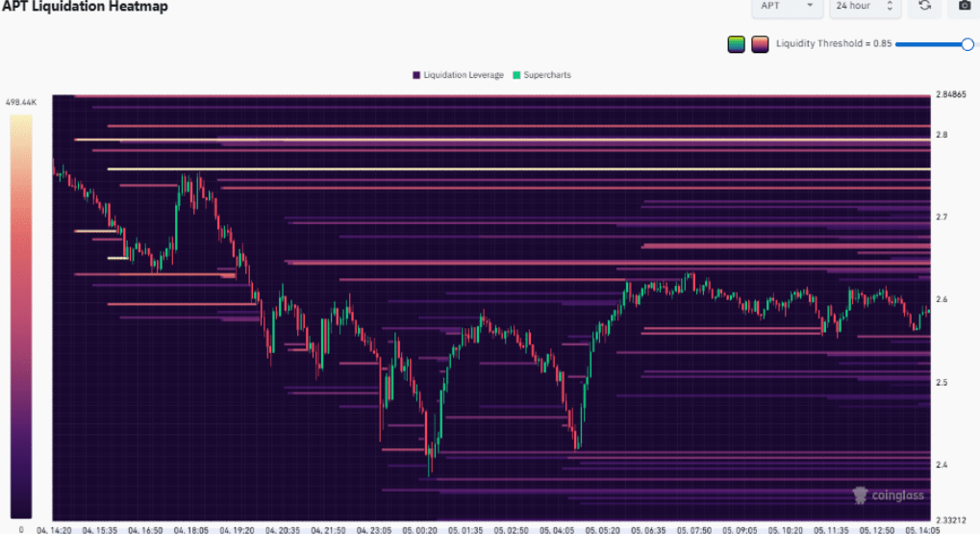
Task: Click the 498.44K color scale maximum label
Action: (x=20, y=102)
